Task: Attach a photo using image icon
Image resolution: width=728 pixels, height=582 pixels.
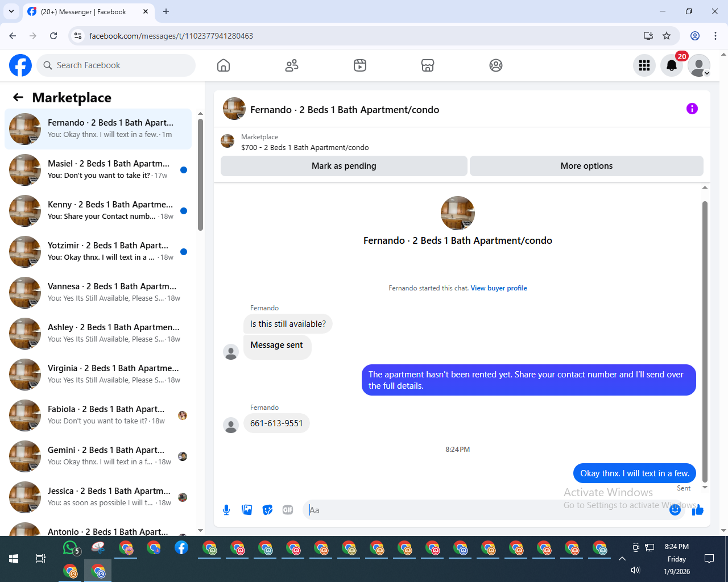Action: pyautogui.click(x=247, y=510)
